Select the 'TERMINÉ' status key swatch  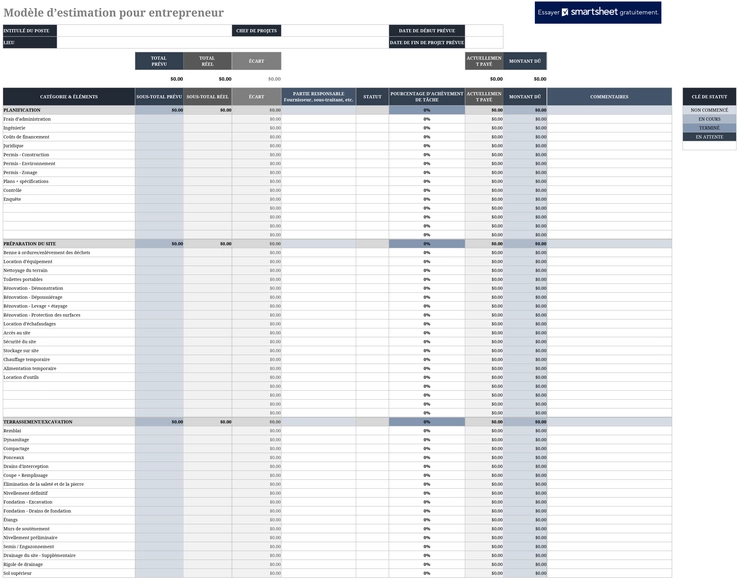tap(709, 128)
